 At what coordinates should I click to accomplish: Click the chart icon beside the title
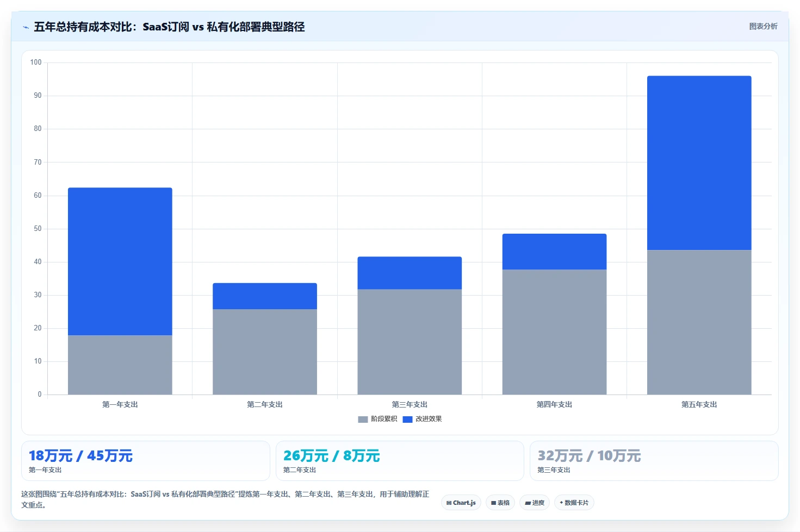(26, 27)
